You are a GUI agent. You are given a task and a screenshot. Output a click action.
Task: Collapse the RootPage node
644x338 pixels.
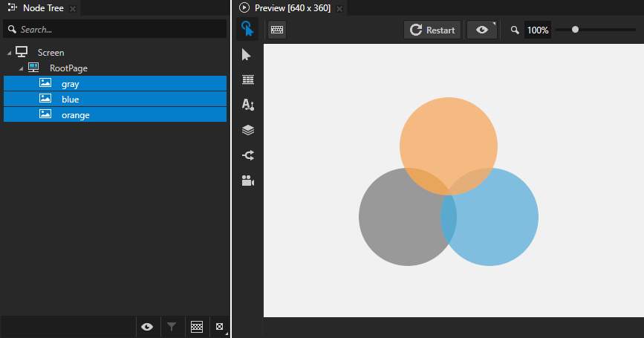(x=21, y=68)
